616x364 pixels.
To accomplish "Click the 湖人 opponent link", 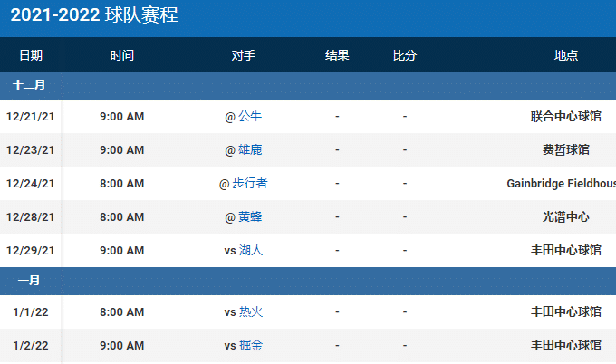I will pyautogui.click(x=251, y=251).
